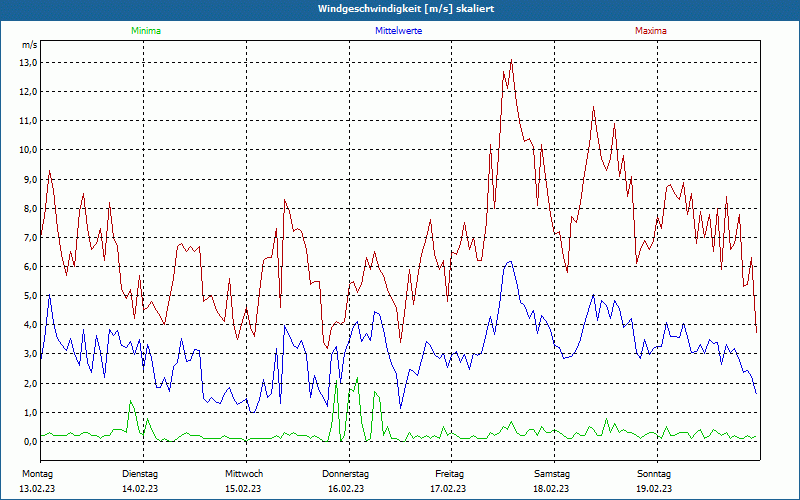The height and width of the screenshot is (500, 800).
Task: Click the 5,0 y-axis value
Action: [x=30, y=296]
